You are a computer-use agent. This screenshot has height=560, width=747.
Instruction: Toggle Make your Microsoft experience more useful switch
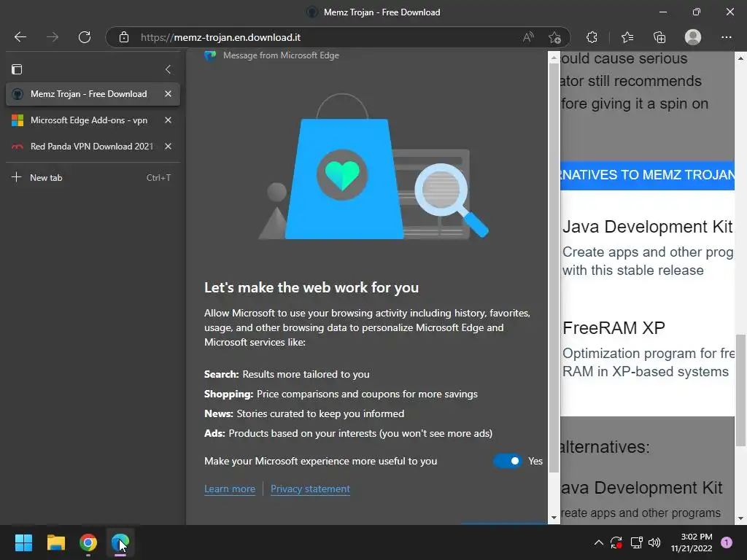tap(508, 461)
